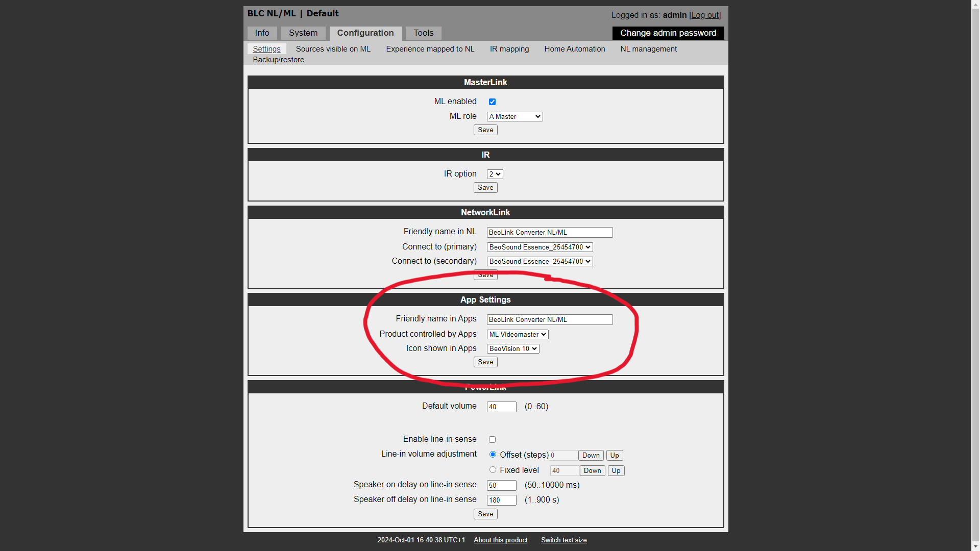Click the Offset steps value field

click(x=563, y=456)
